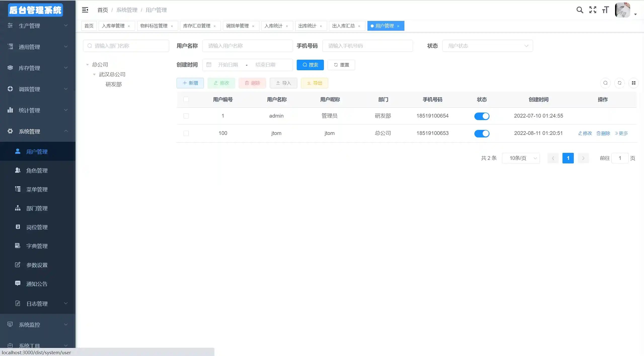Collapse the sidebar with the hamburger icon
644x356 pixels.
point(85,10)
